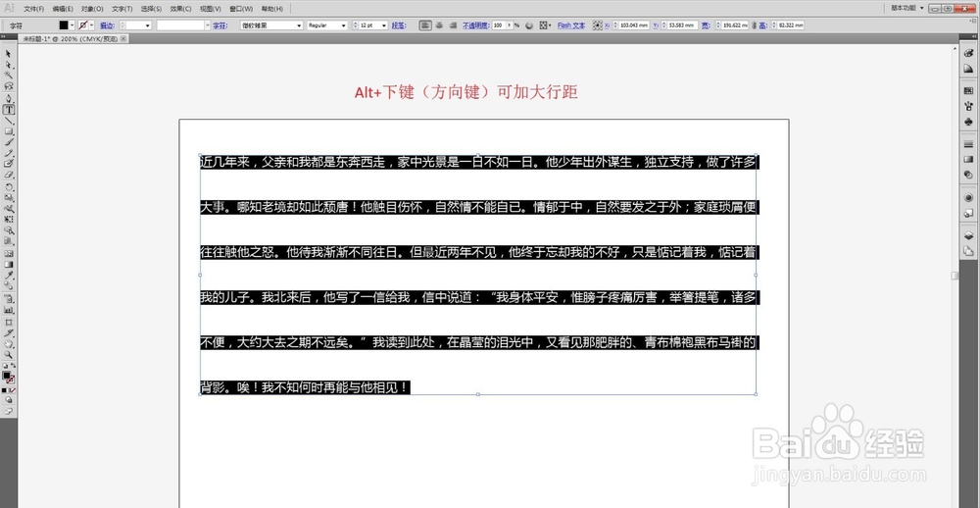Screen dimensions: 980x508
Task: Open the 窗口(W) menu
Action: (x=241, y=9)
